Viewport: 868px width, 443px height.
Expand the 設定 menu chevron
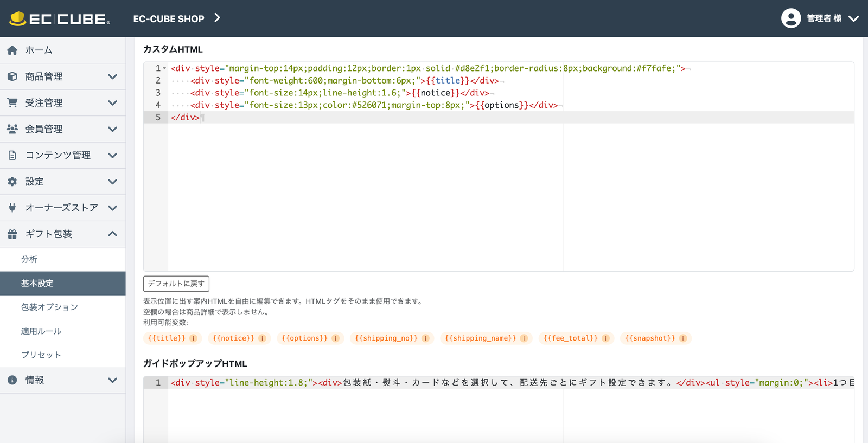coord(112,182)
